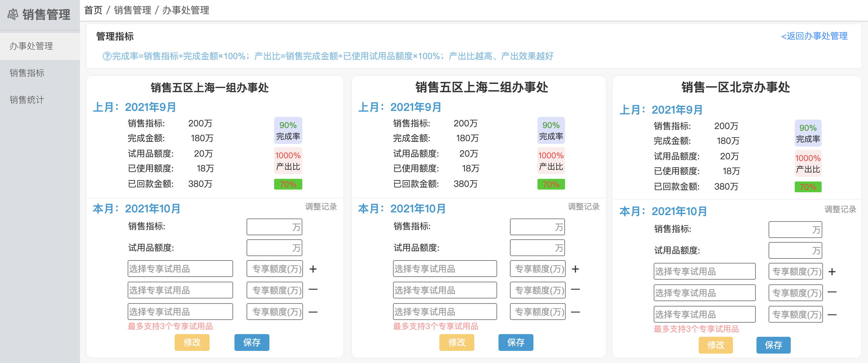Open 办事处管理 in the sidebar
The height and width of the screenshot is (363, 868).
pos(40,46)
